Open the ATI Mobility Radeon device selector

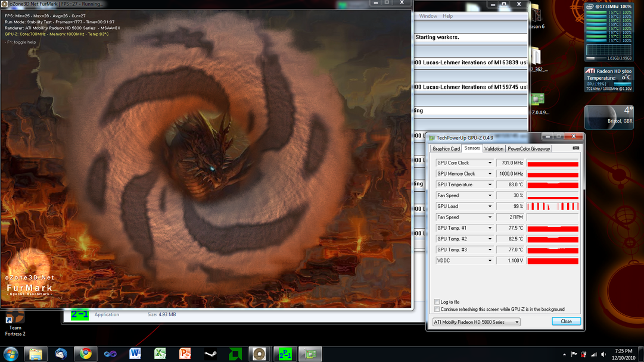(x=477, y=322)
